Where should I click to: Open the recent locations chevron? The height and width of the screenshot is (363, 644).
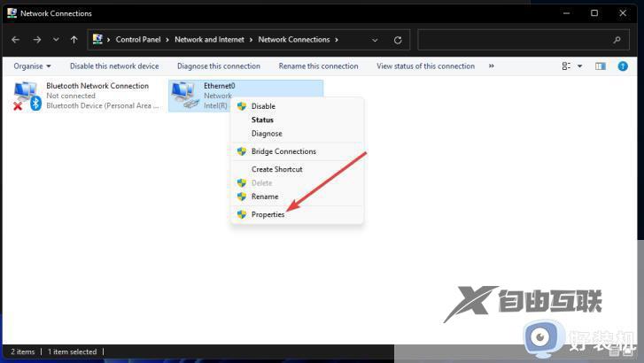pyautogui.click(x=56, y=40)
